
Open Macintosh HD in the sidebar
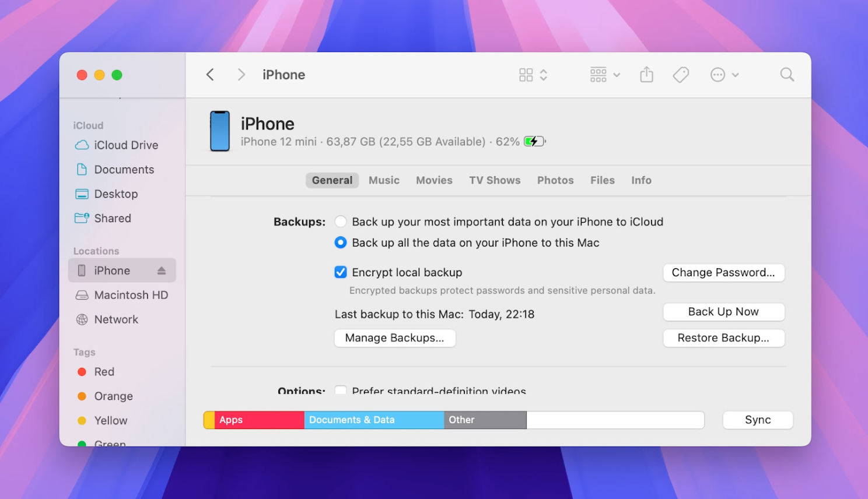click(122, 295)
